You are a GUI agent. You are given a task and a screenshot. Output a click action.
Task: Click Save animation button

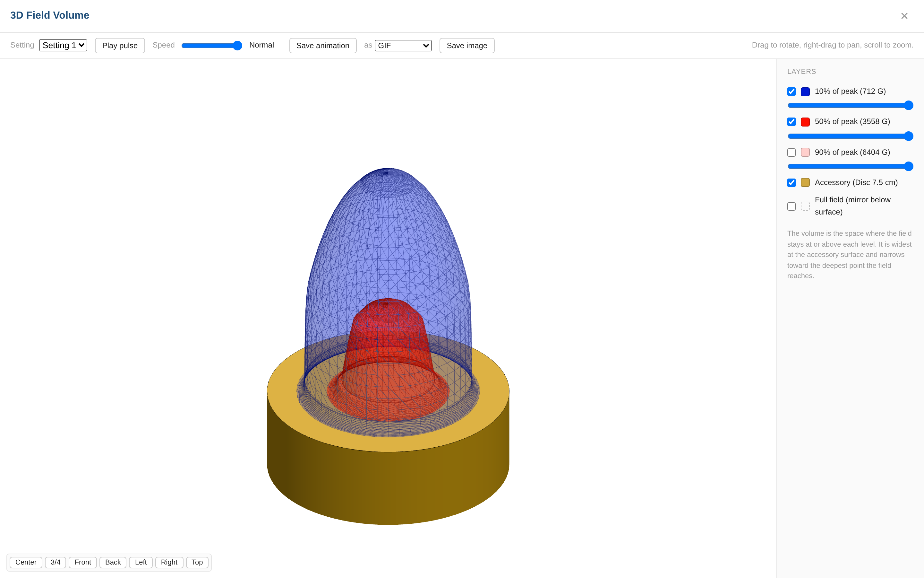[323, 46]
